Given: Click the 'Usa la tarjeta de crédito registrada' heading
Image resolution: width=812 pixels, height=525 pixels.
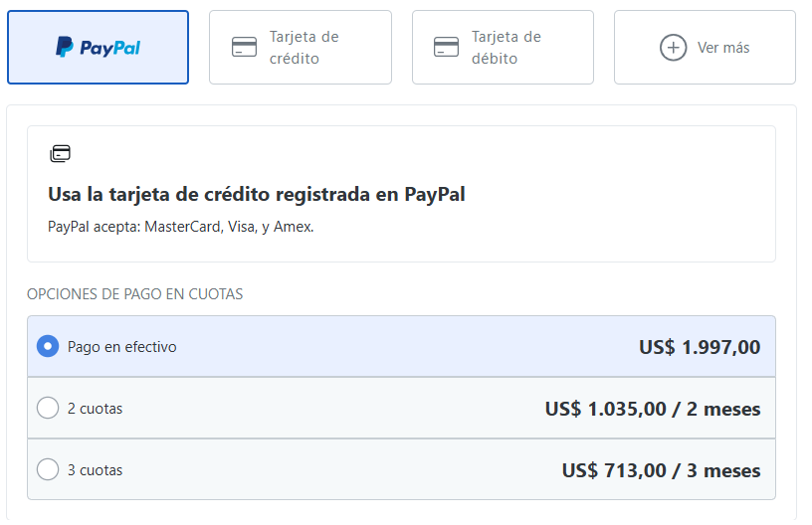Looking at the screenshot, I should 257,195.
